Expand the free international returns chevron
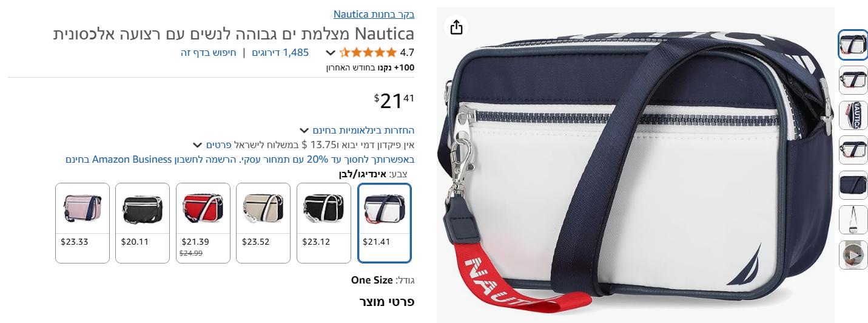This screenshot has height=323, width=868. point(304,131)
